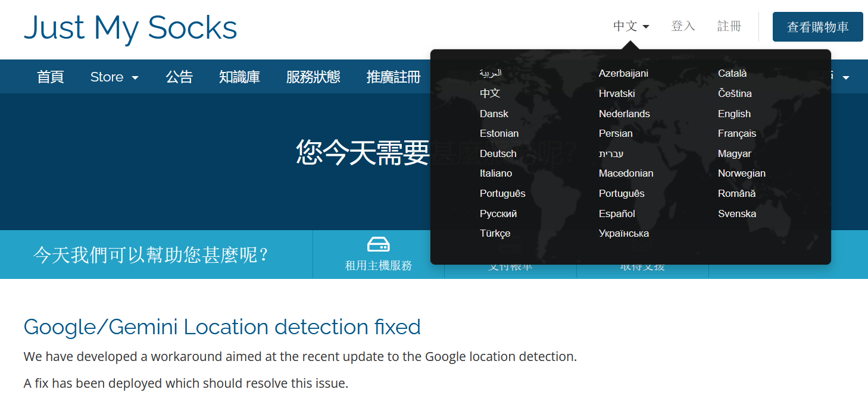Screen dimensions: 868x405
Task: Click the dropdown caret at navbar's right end
Action: pyautogui.click(x=845, y=78)
